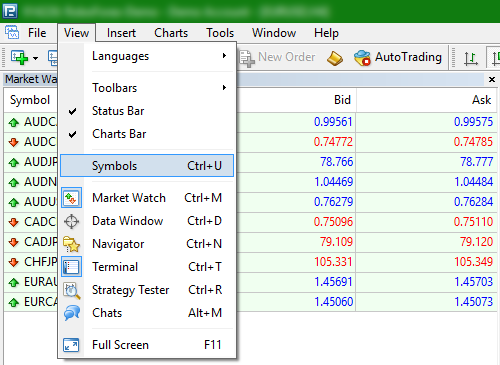This screenshot has width=500, height=365.
Task: Click the Terminal icon in the menu
Action: [71, 267]
